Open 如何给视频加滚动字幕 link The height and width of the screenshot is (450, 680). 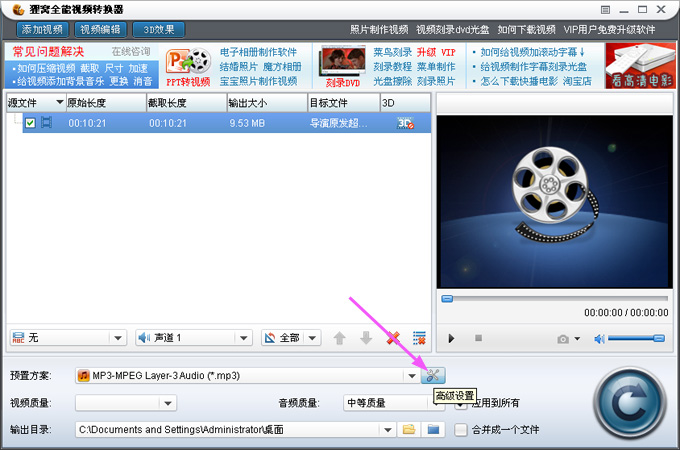click(x=532, y=52)
